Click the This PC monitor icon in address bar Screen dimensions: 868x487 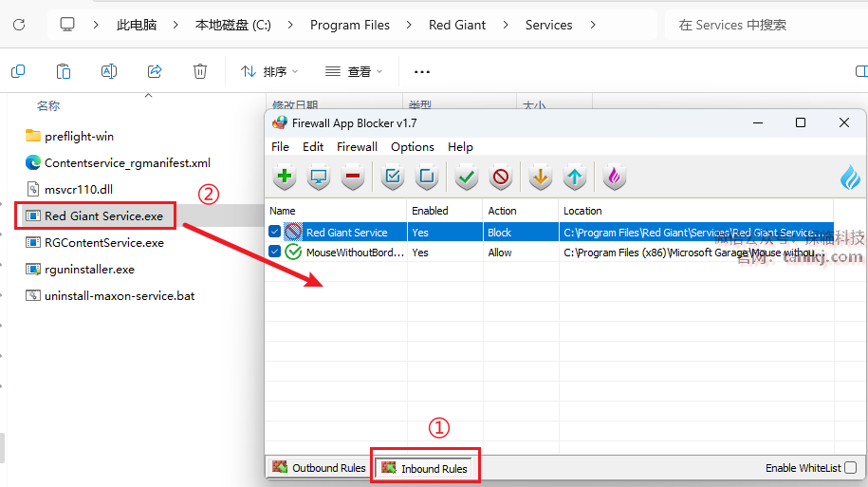pos(67,25)
